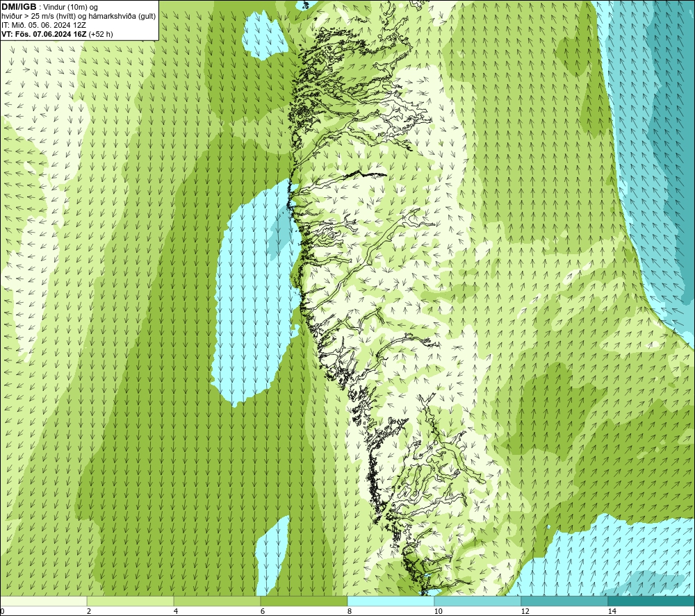
Task: Select the above-14 m/s dark teal band
Action: [x=651, y=601]
